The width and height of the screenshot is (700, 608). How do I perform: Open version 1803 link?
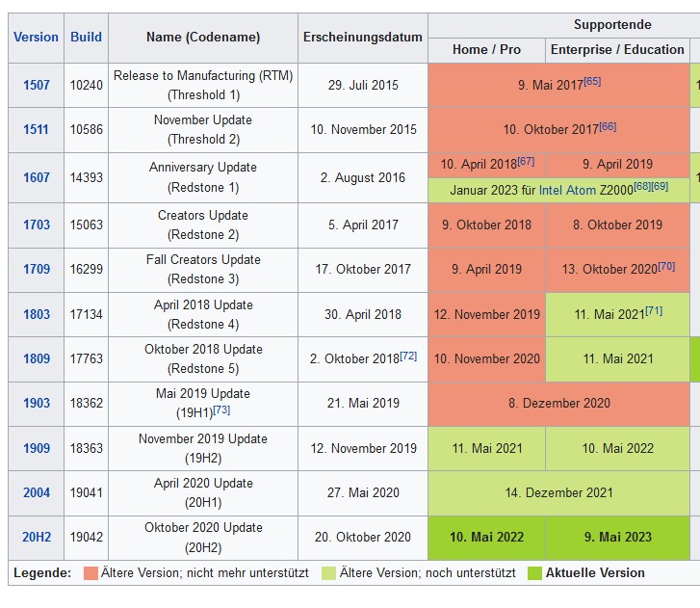coord(37,314)
